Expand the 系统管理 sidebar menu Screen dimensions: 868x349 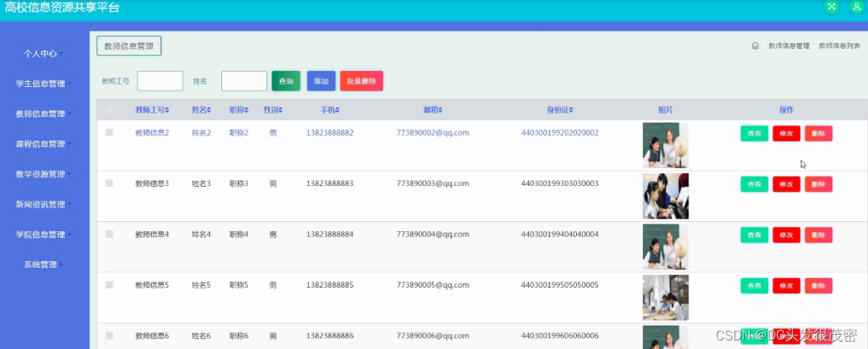click(44, 264)
